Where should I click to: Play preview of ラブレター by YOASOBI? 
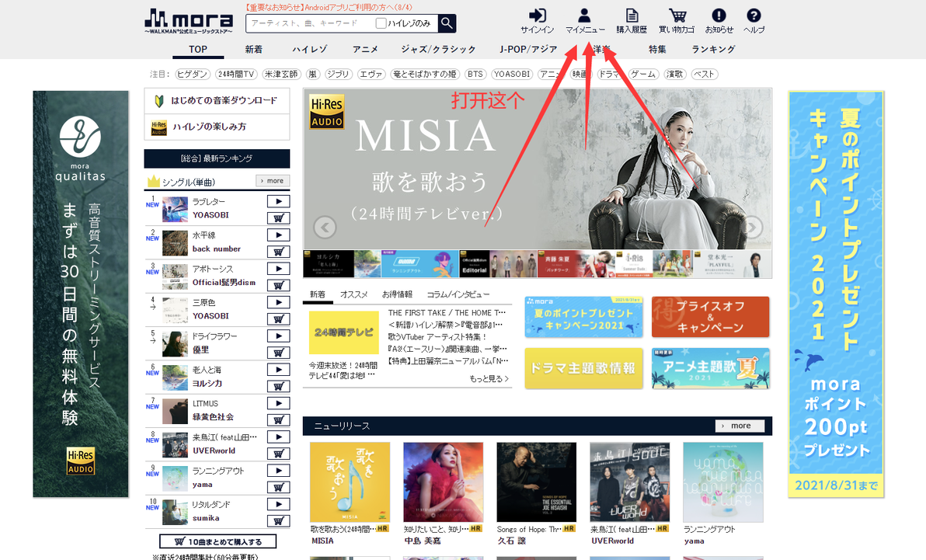pyautogui.click(x=278, y=201)
